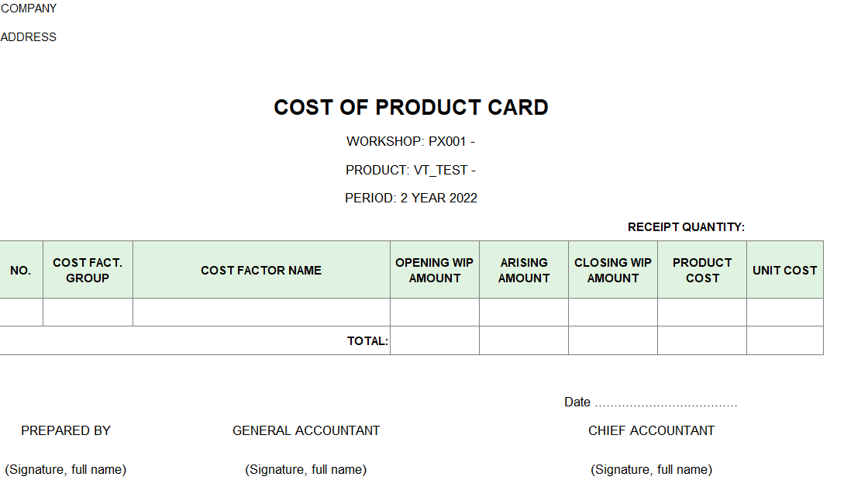
Task: Click the NO. column header
Action: pos(21,270)
